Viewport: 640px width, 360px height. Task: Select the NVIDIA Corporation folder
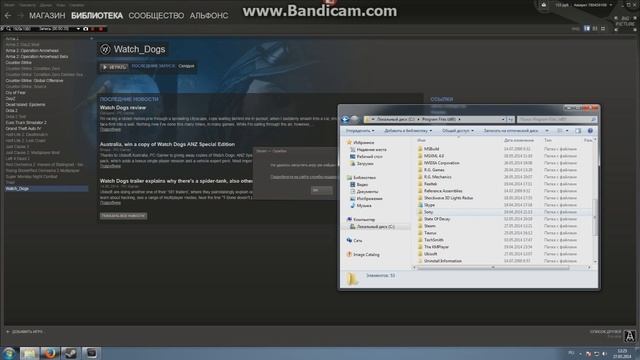(x=438, y=163)
